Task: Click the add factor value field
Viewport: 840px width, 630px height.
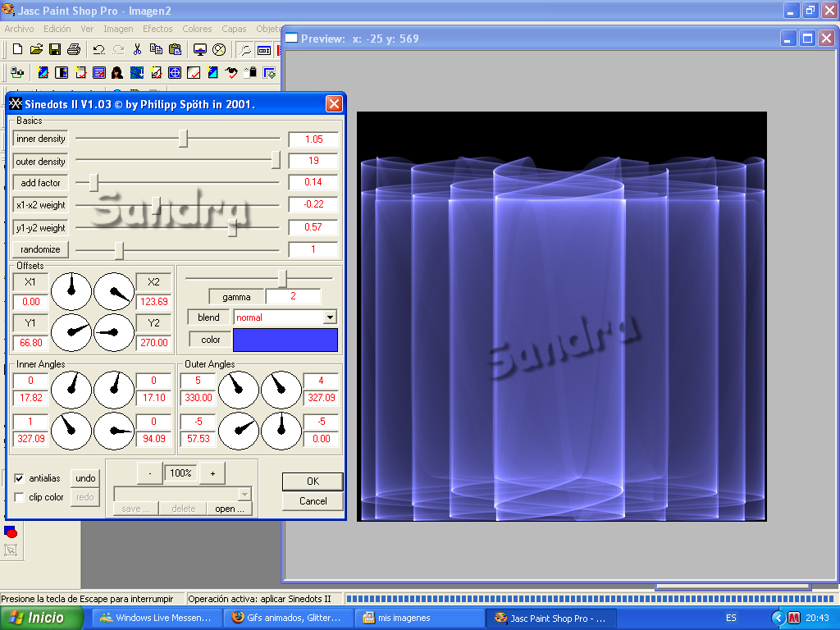Action: click(313, 182)
